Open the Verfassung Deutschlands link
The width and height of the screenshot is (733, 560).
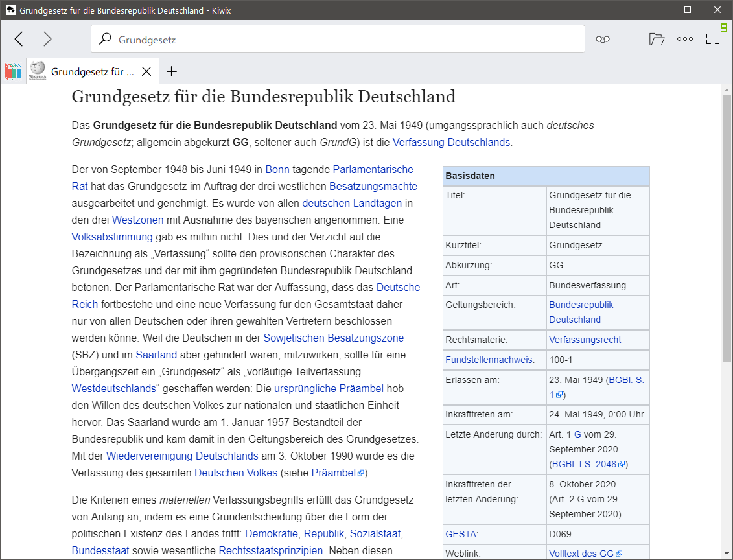[x=451, y=142]
